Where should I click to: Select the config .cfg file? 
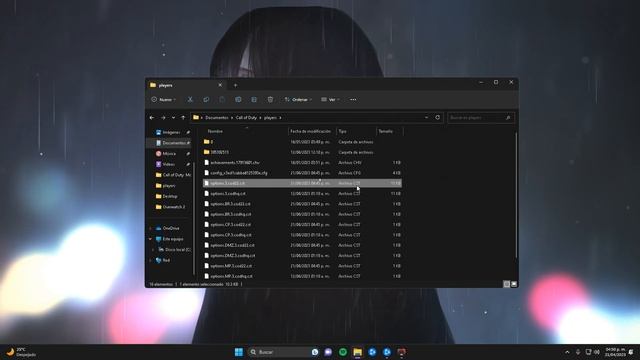[x=302, y=173]
